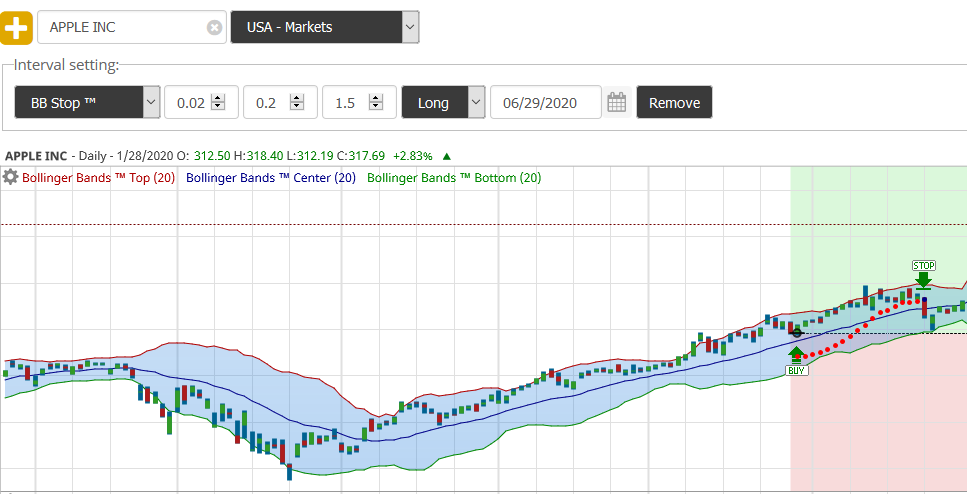Decrease the 0.2 stepper value
Screen dimensions: 967x494
click(297, 107)
